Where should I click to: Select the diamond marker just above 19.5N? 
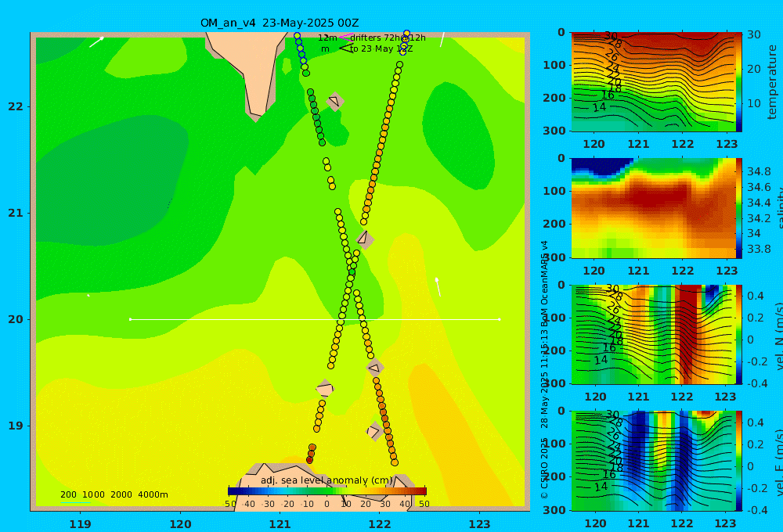click(x=374, y=367)
